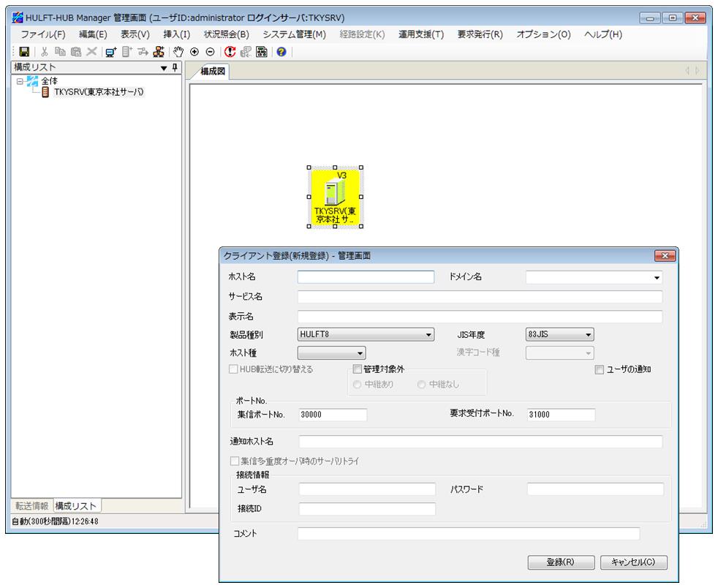This screenshot has width=718, height=588.
Task: Click the 接続ID input field
Action: 367,509
